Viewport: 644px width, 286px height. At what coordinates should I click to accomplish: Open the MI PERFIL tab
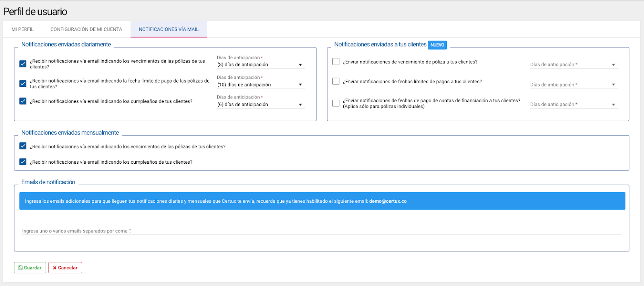tap(23, 29)
